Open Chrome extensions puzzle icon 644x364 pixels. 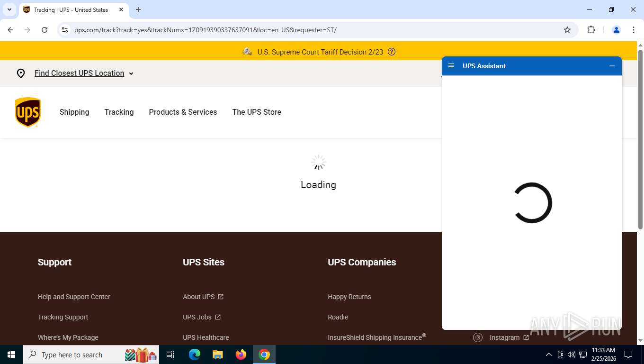(591, 30)
